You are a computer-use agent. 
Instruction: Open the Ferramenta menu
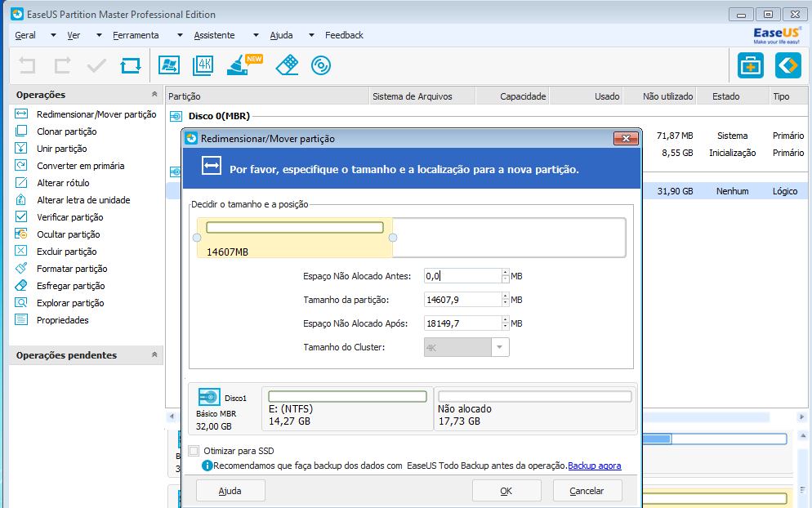coord(136,35)
